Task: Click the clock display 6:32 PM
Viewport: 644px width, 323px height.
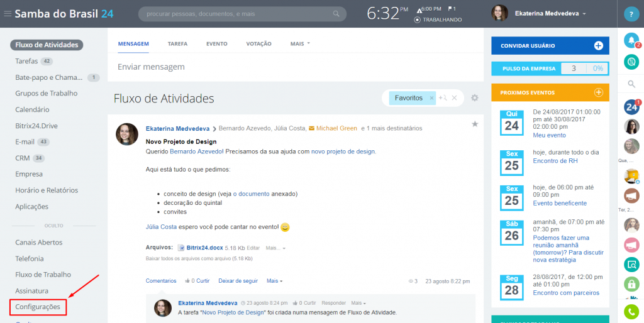Action: pos(387,14)
